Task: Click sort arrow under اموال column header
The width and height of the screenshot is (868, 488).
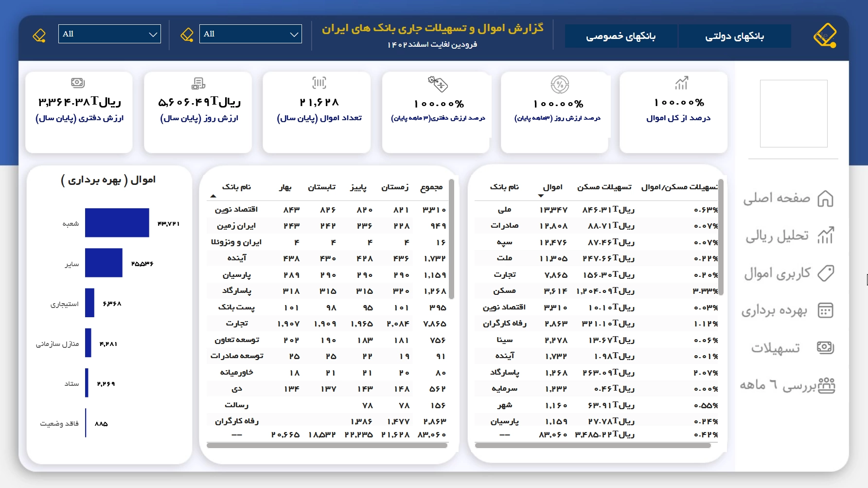Action: [x=541, y=196]
